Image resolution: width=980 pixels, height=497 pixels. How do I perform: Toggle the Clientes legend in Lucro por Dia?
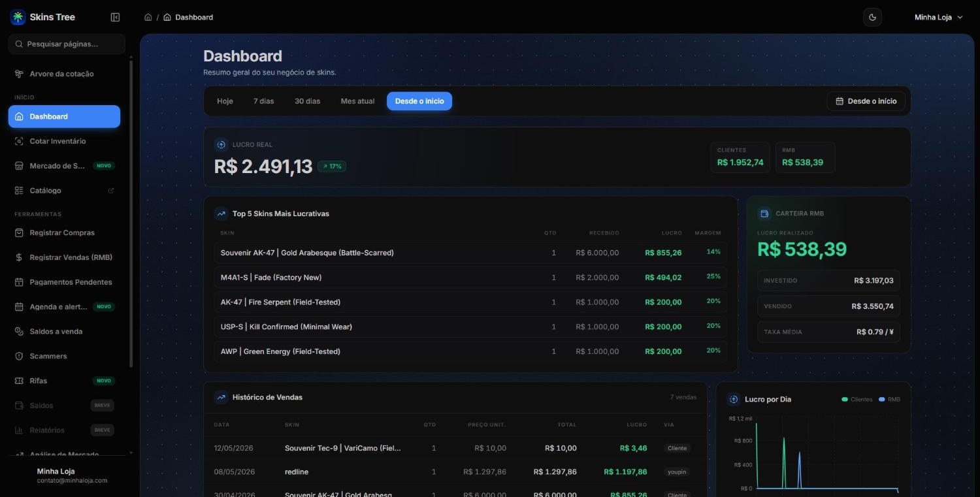tap(857, 399)
